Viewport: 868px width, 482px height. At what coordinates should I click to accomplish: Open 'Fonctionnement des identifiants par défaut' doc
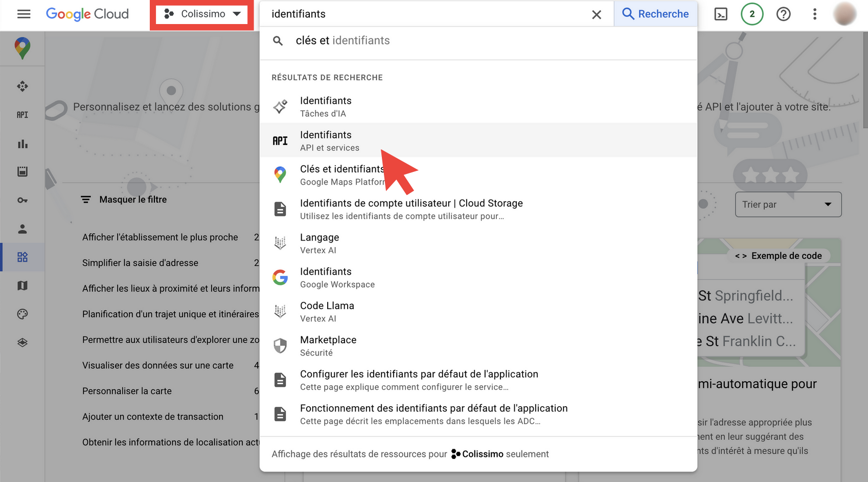click(478, 414)
